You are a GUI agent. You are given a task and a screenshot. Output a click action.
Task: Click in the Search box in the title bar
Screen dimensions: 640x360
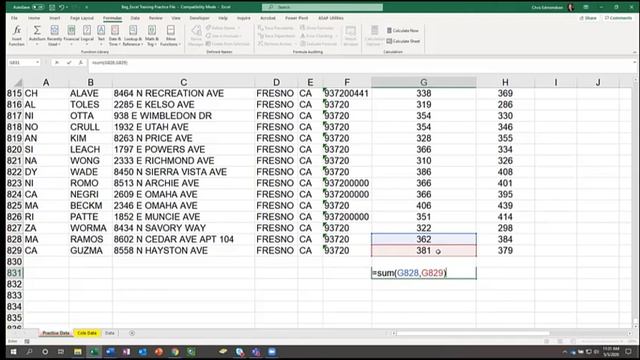[322, 7]
